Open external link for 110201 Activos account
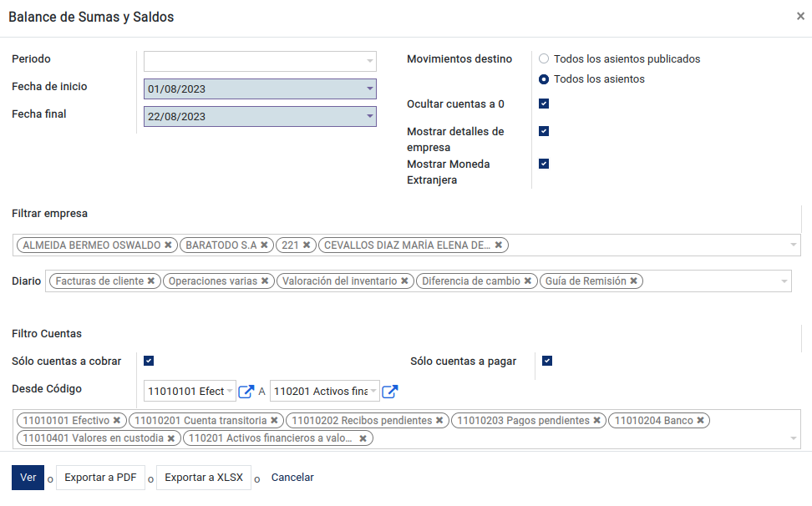Screen dimensions: 812x506 (x=389, y=392)
